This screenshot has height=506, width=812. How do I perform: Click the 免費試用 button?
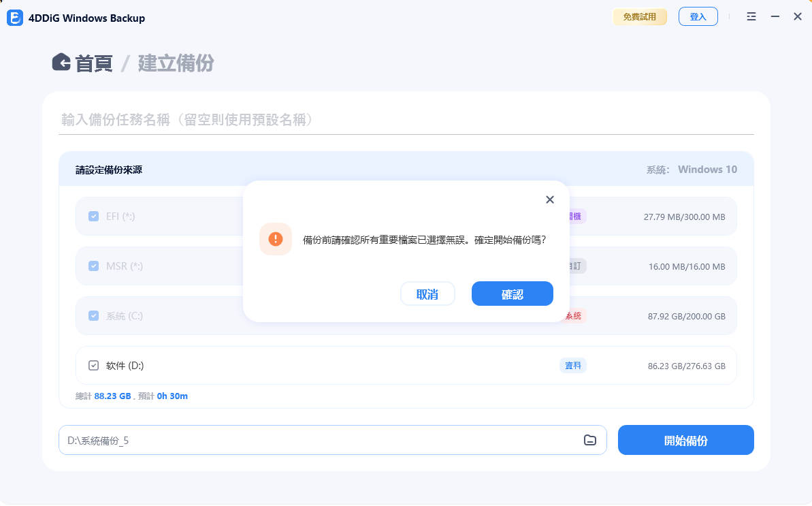(x=640, y=16)
